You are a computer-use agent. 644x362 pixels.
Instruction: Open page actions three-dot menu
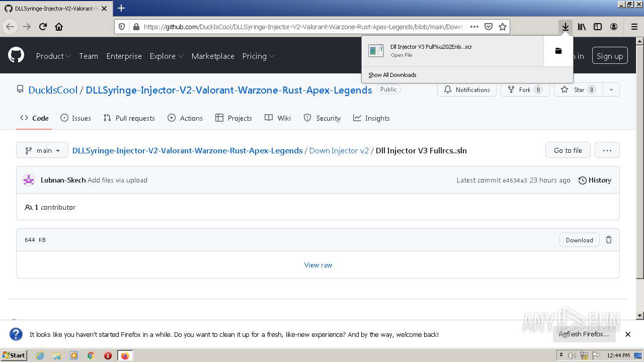474,27
